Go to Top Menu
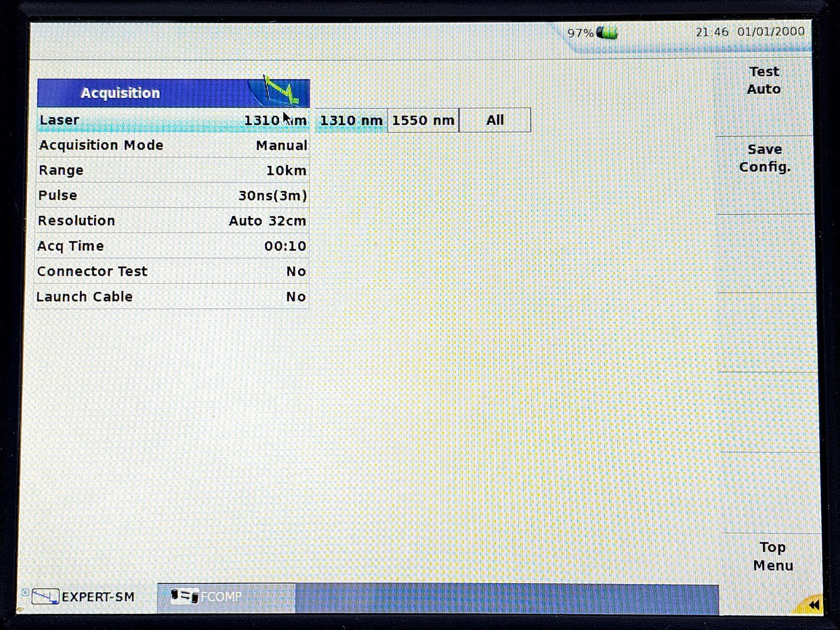Image resolution: width=840 pixels, height=630 pixels. click(x=772, y=556)
